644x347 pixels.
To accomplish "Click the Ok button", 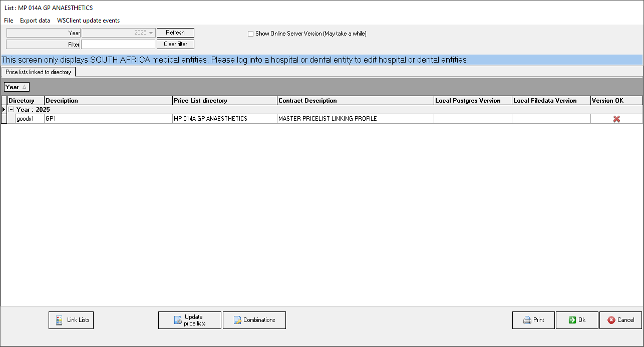I will point(577,320).
